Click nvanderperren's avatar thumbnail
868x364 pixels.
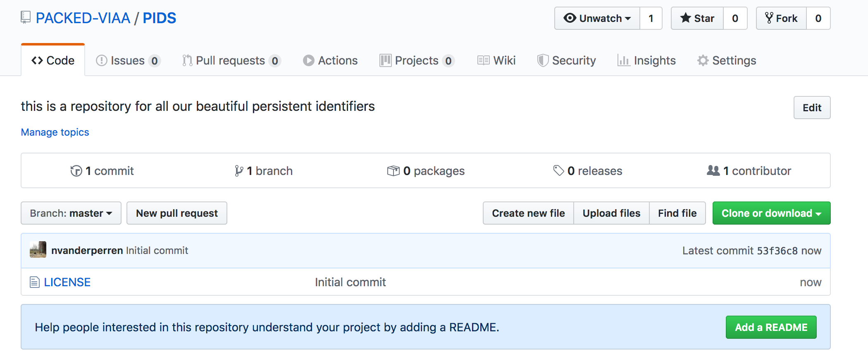point(38,250)
